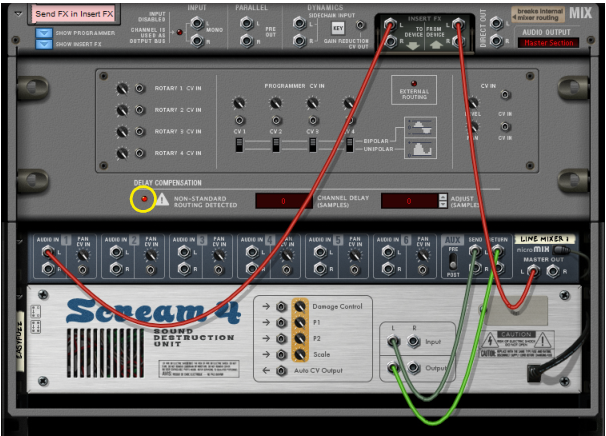This screenshot has width=606, height=436.
Task: Click the Channel Delay samples display
Action: [x=283, y=201]
